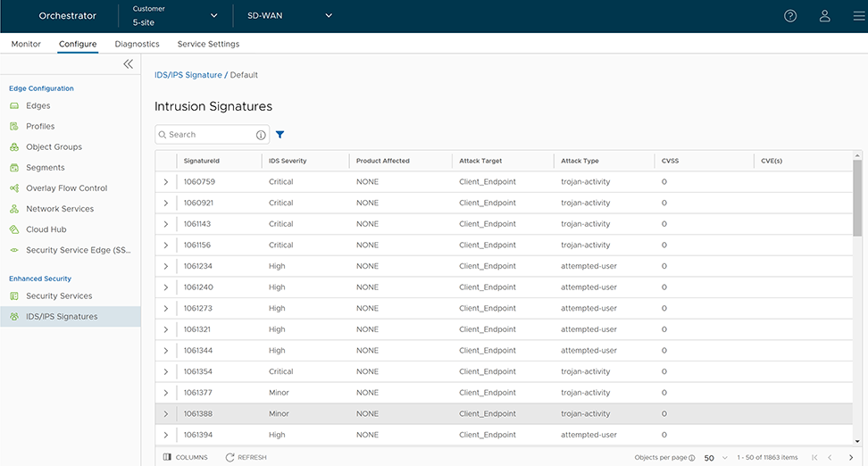
Task: Switch to the Diagnostics tab
Action: click(137, 44)
